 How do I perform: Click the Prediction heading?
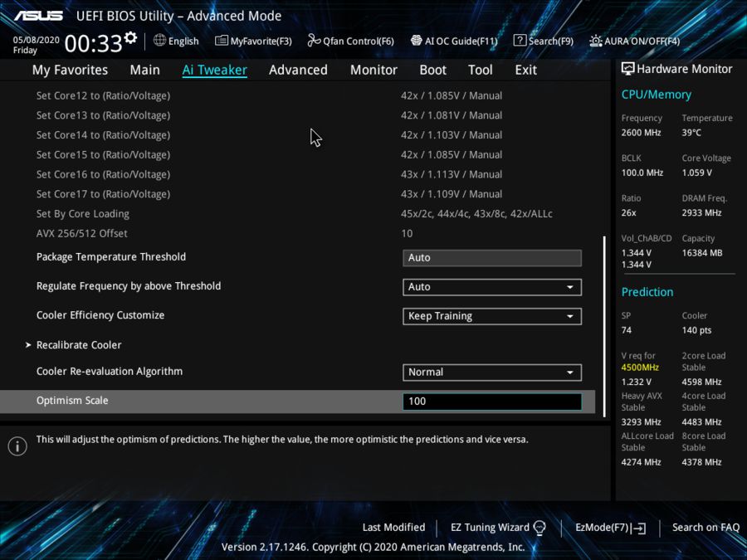[647, 292]
